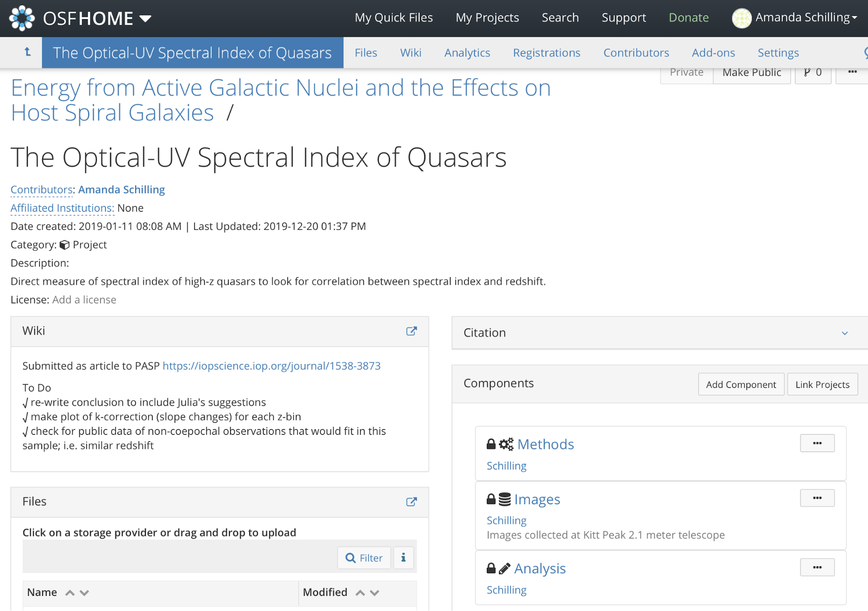
Task: Open Methods component options menu
Action: coord(817,443)
